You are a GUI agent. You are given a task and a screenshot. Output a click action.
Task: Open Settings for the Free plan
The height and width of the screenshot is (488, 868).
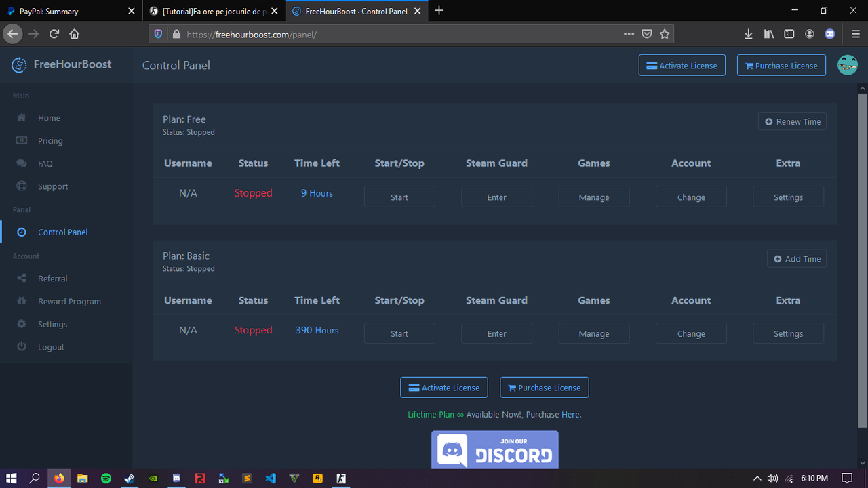pos(789,197)
